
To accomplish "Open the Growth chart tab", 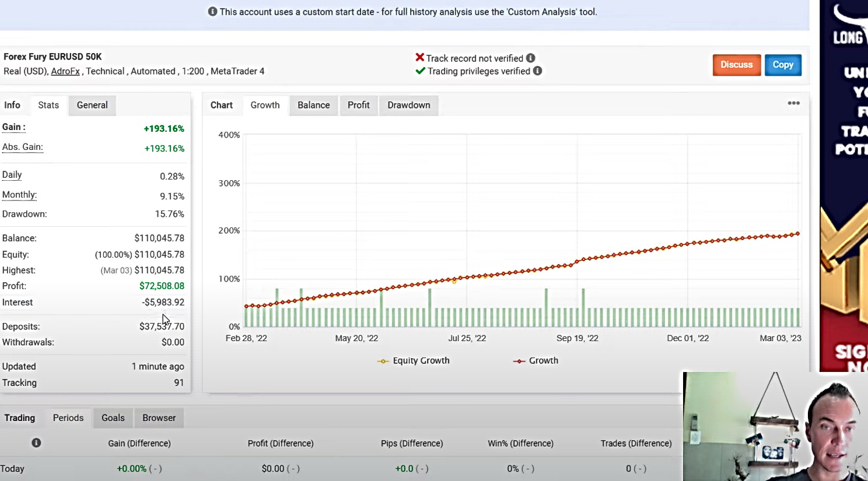I will coord(265,105).
